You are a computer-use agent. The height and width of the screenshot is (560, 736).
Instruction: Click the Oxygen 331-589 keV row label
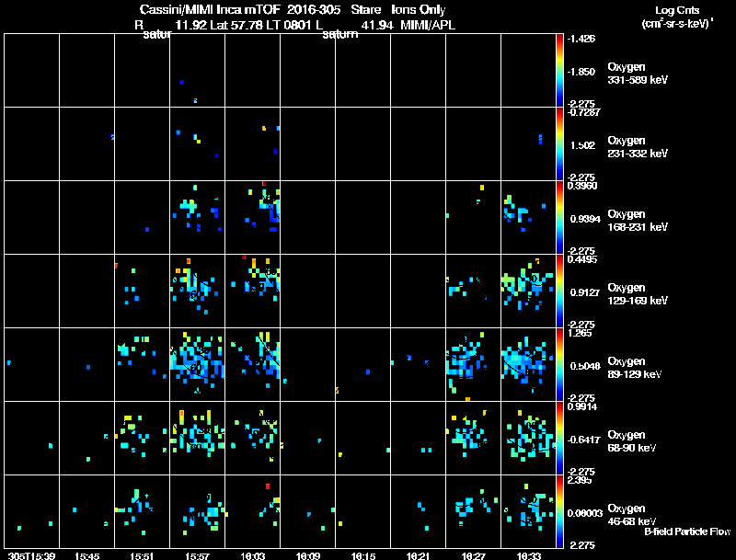coord(638,74)
